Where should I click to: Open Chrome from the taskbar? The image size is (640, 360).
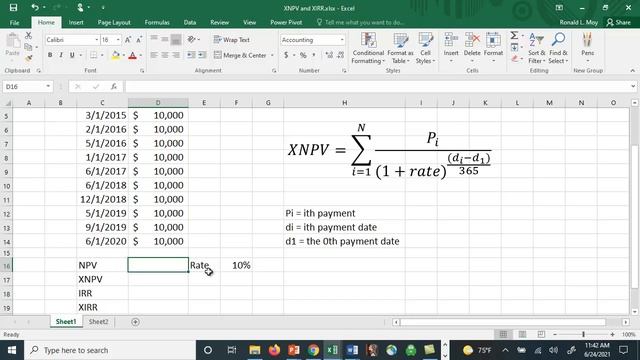313,350
